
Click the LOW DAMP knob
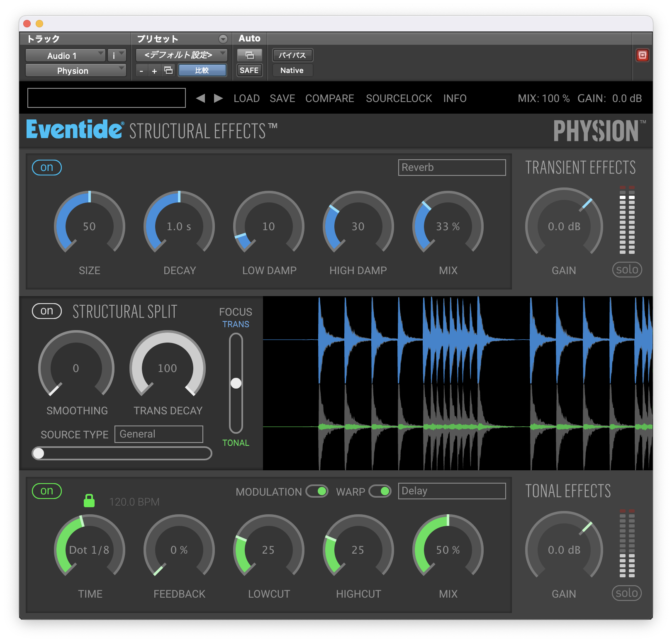(269, 226)
